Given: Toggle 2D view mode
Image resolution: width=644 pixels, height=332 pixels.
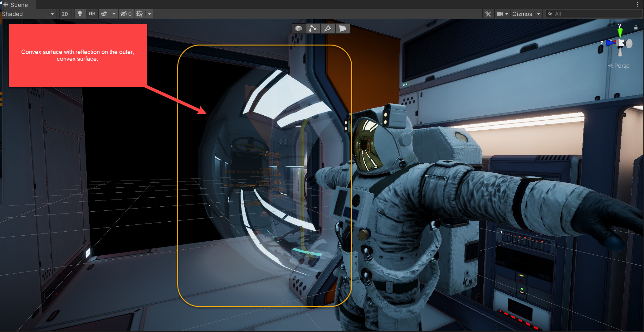Looking at the screenshot, I should pyautogui.click(x=65, y=14).
